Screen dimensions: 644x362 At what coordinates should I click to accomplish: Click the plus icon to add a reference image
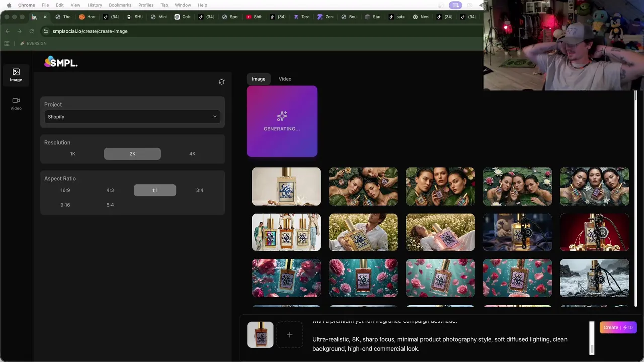tap(290, 335)
